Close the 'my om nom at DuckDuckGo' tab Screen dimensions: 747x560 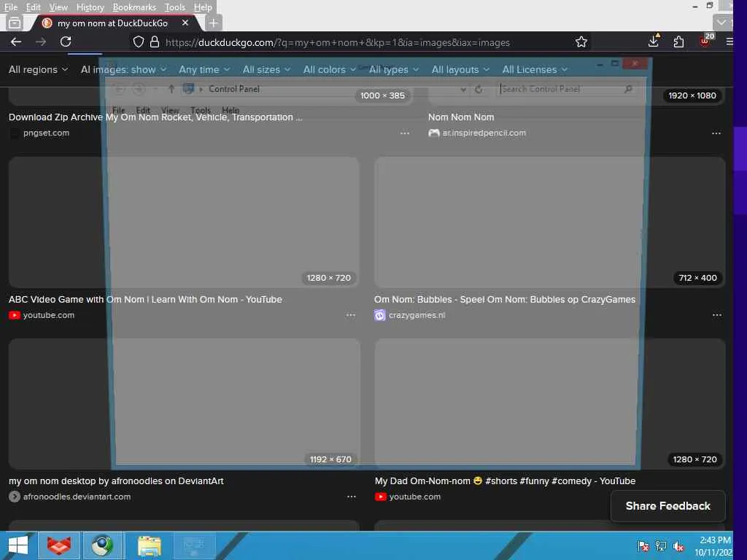click(185, 23)
